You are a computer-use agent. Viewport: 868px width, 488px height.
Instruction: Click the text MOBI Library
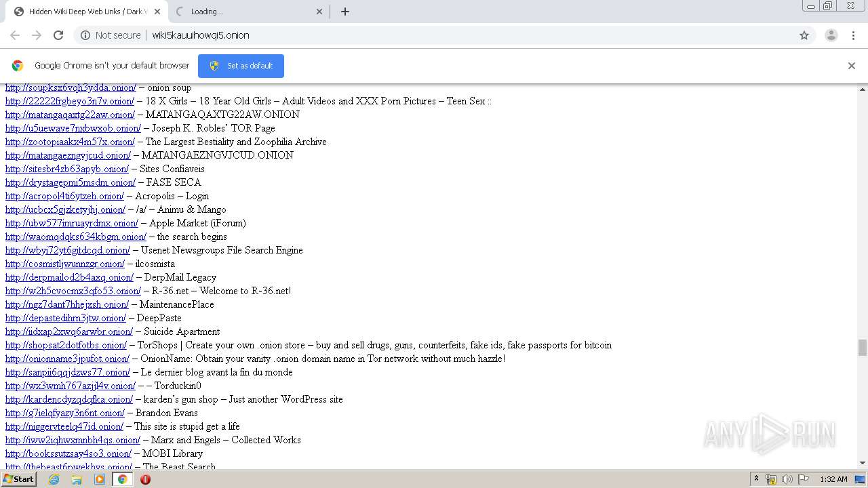(x=172, y=453)
